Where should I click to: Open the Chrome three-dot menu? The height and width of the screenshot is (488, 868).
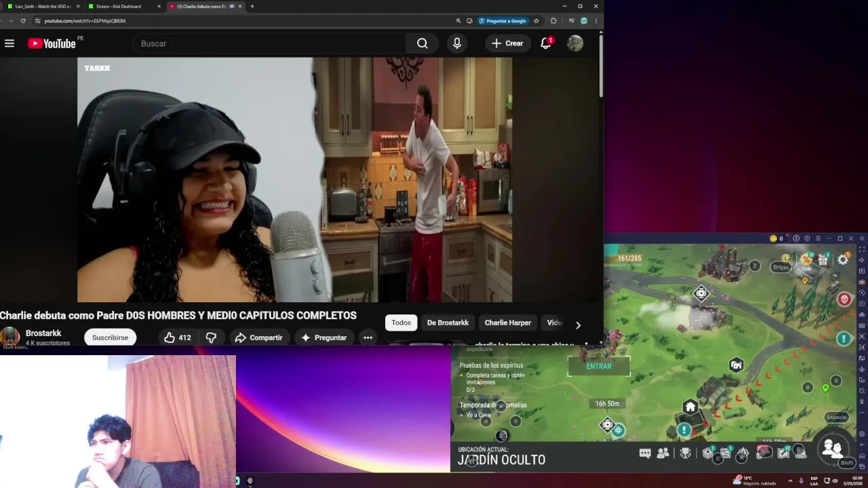[596, 21]
